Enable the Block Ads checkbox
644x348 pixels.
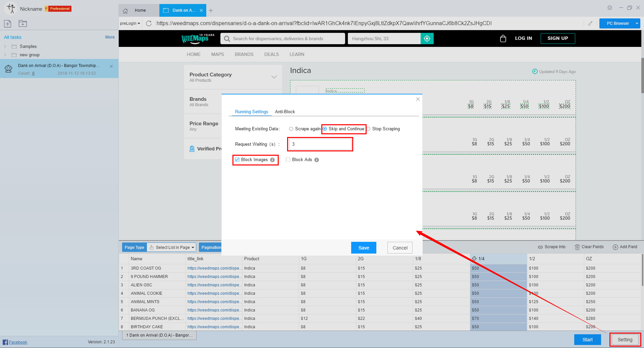click(x=288, y=160)
